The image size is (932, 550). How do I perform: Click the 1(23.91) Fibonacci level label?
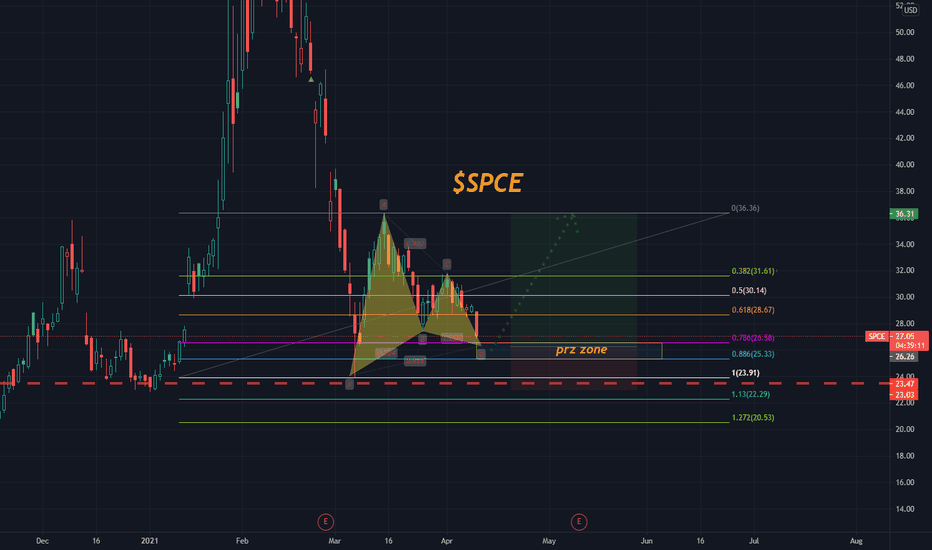tap(745, 373)
